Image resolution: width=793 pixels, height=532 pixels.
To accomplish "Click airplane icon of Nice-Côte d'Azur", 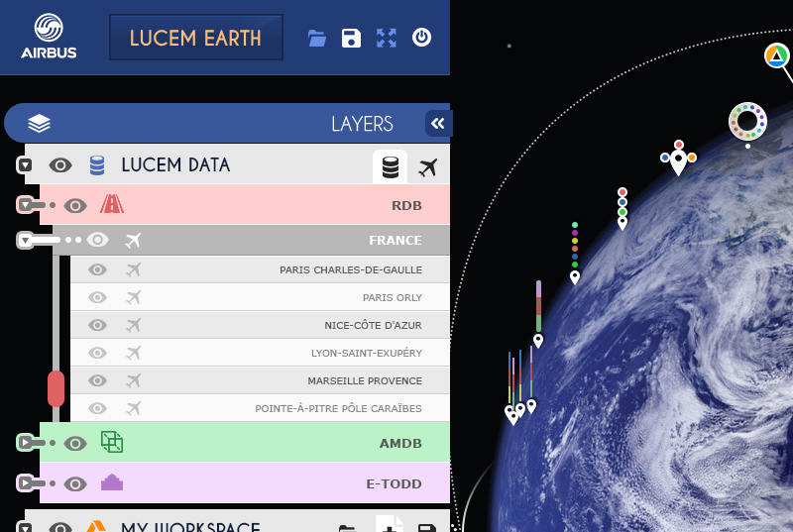I will click(134, 325).
